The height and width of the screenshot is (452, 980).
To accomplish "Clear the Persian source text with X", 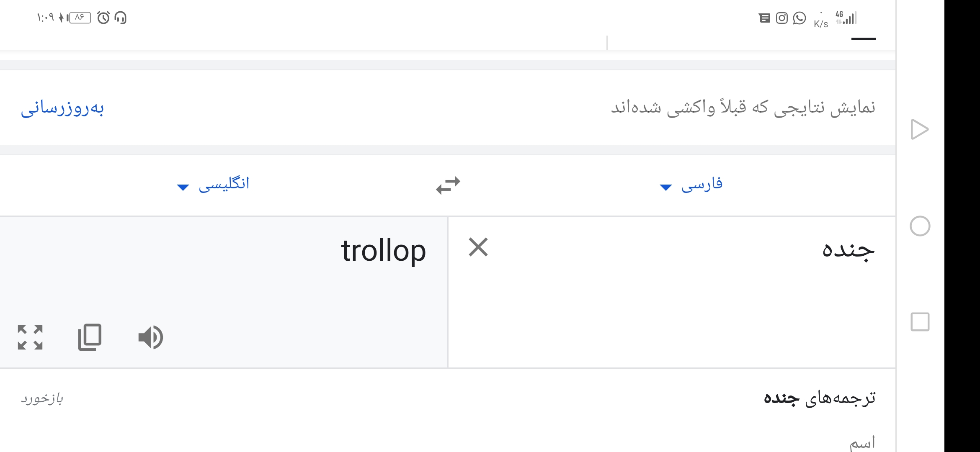I will tap(478, 247).
